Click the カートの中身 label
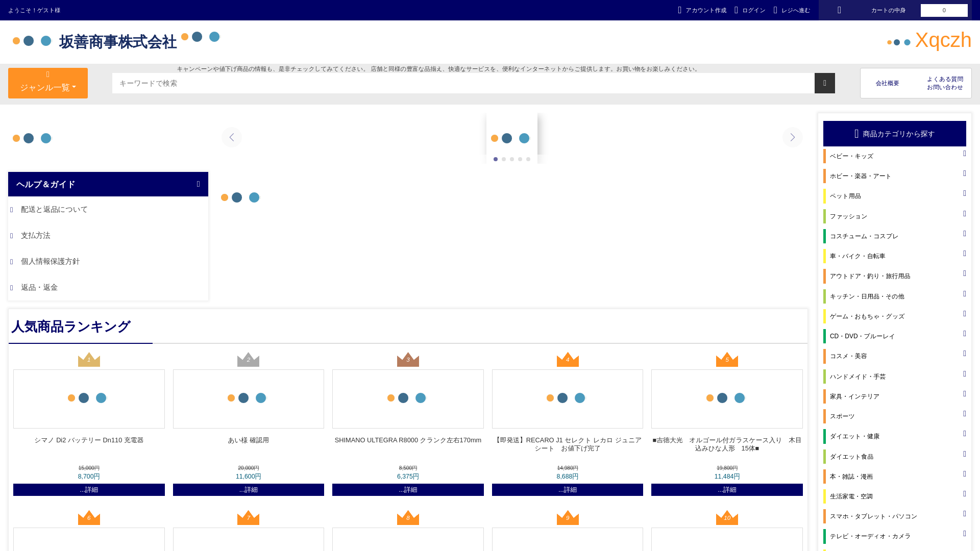Image resolution: width=980 pixels, height=551 pixels. pos(888,10)
